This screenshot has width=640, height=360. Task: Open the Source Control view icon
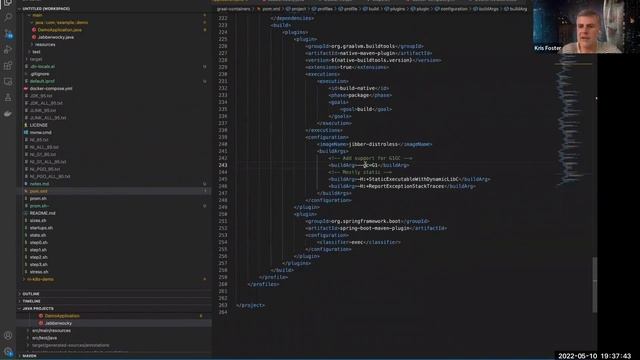click(8, 34)
